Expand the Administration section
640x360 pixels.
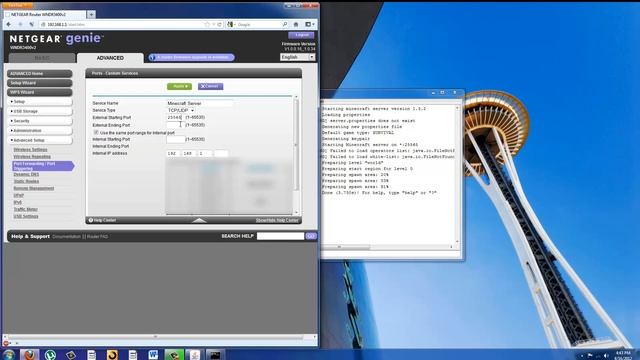(x=40, y=130)
